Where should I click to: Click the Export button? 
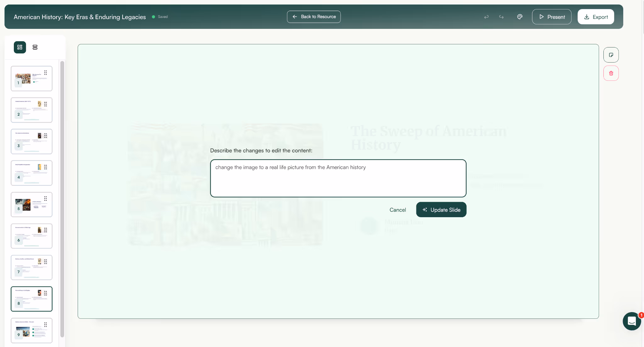click(x=596, y=17)
